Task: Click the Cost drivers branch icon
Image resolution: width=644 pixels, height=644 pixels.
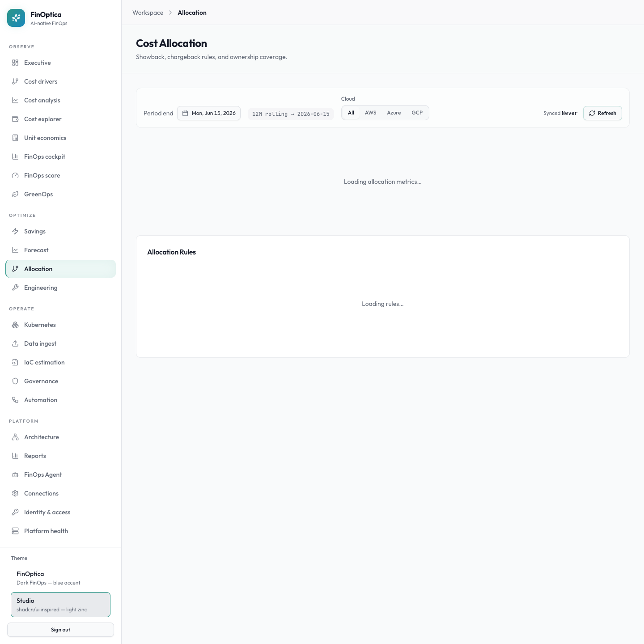Action: [15, 81]
